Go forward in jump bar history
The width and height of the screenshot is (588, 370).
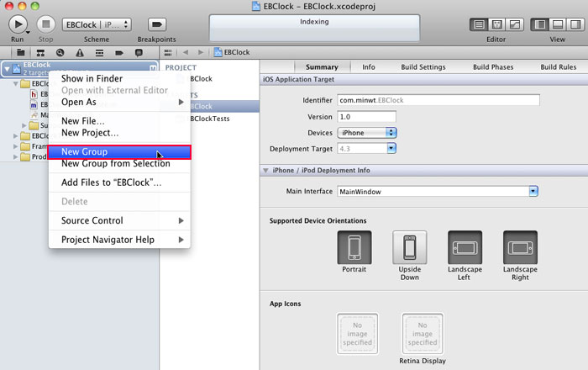coord(201,52)
